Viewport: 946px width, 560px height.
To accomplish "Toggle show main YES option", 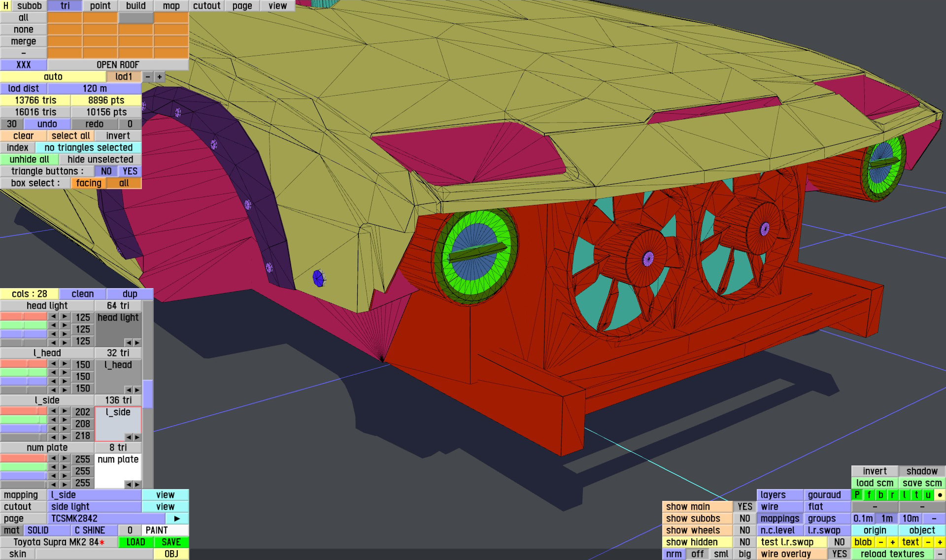I will [744, 507].
